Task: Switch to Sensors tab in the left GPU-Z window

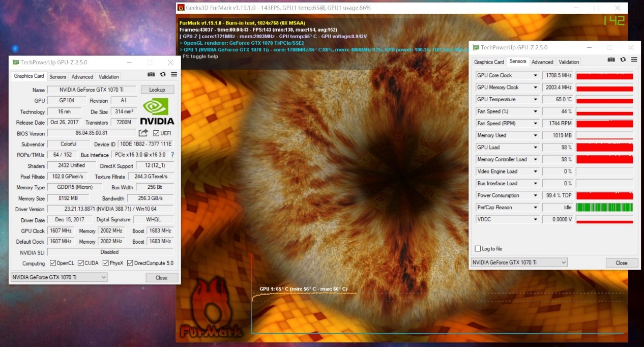Action: click(x=57, y=77)
